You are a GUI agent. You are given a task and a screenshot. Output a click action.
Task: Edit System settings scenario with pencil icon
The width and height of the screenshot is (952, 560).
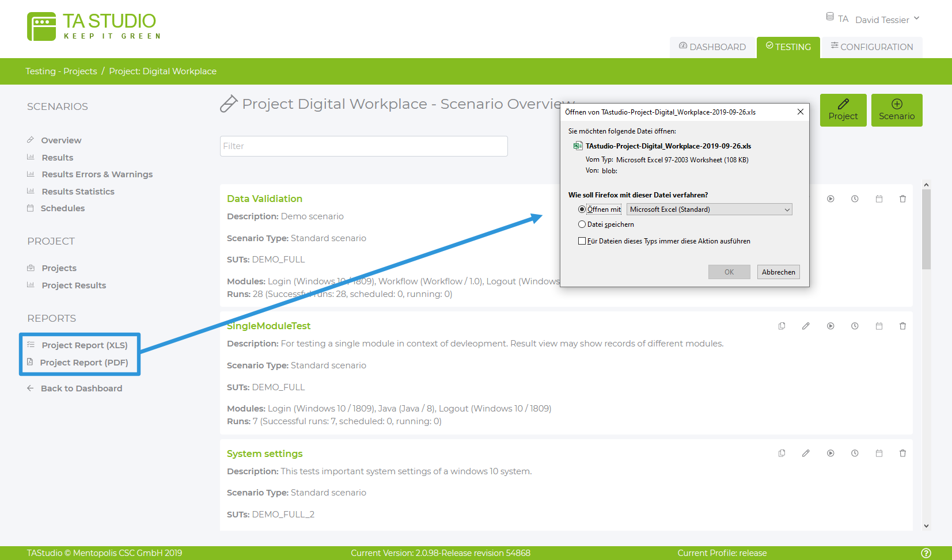806,454
